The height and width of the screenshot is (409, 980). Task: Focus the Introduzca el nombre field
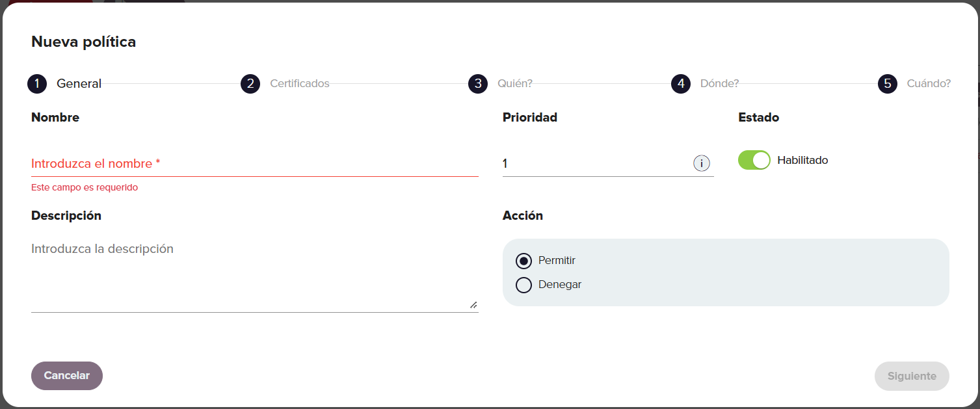click(255, 164)
